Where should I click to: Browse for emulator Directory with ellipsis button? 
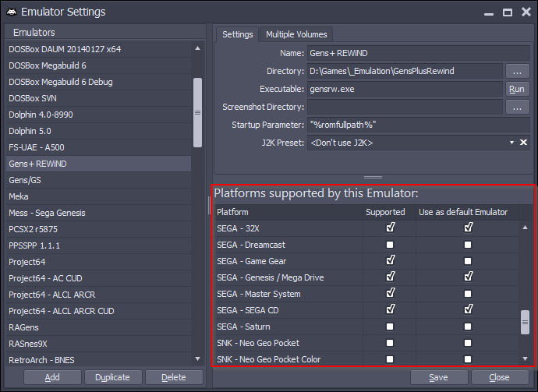tap(517, 72)
